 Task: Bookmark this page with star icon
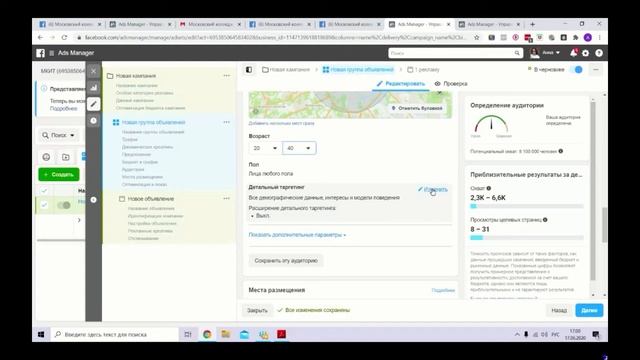coord(476,38)
